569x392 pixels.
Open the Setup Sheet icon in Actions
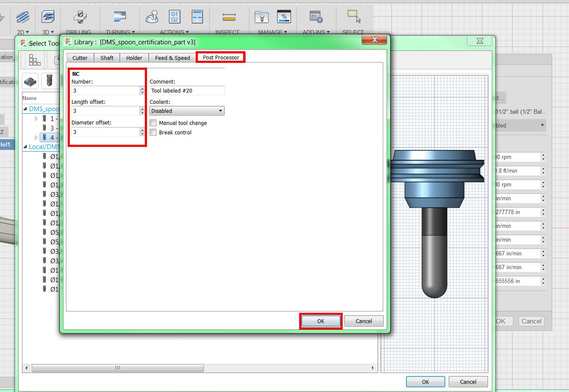click(x=197, y=17)
